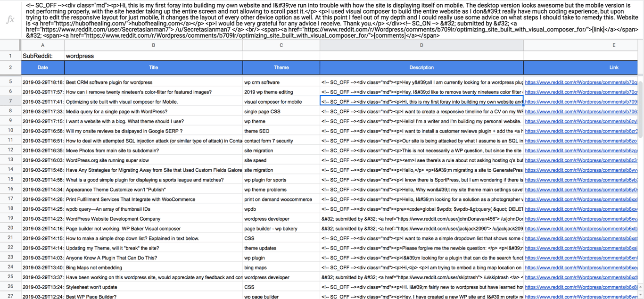Select column C header

coord(281,45)
